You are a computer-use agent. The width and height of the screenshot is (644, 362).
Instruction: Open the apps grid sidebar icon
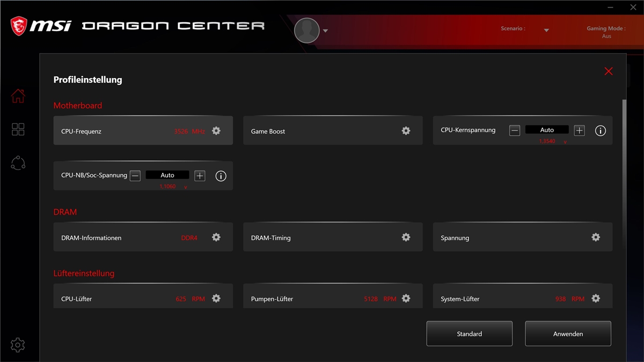point(18,129)
